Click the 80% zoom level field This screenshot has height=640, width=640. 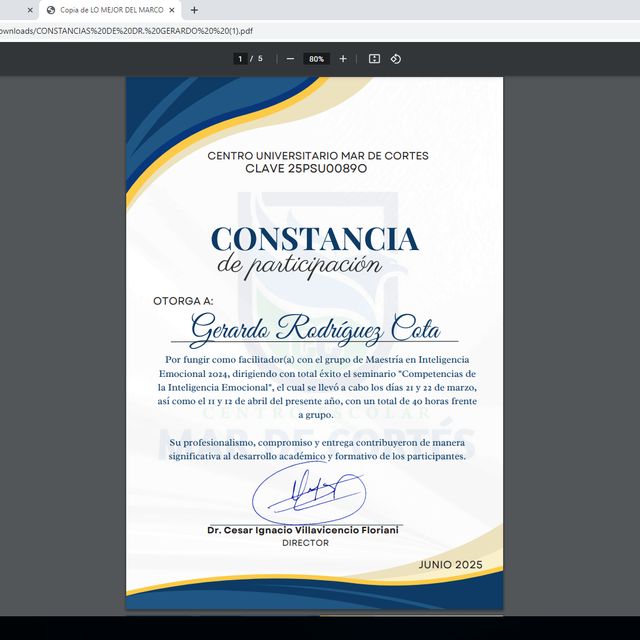(x=316, y=59)
